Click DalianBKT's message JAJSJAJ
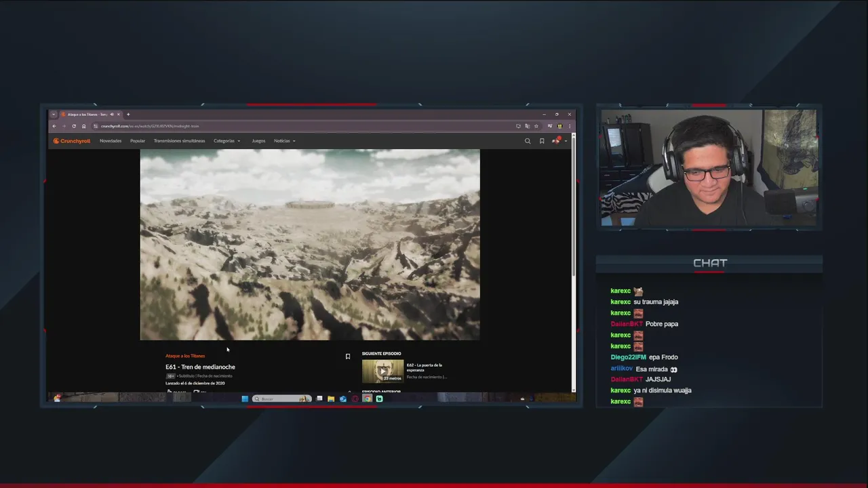 pos(658,380)
